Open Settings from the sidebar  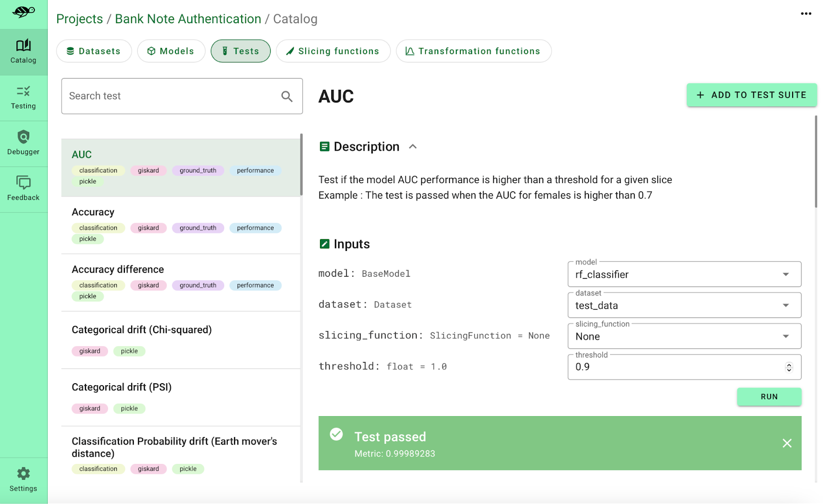[x=23, y=479]
